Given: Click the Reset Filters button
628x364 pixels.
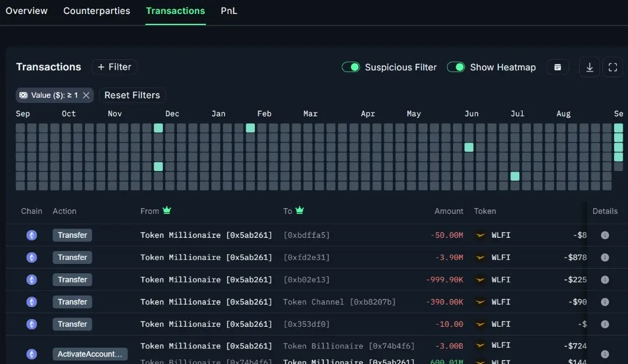Looking at the screenshot, I should click(x=132, y=95).
